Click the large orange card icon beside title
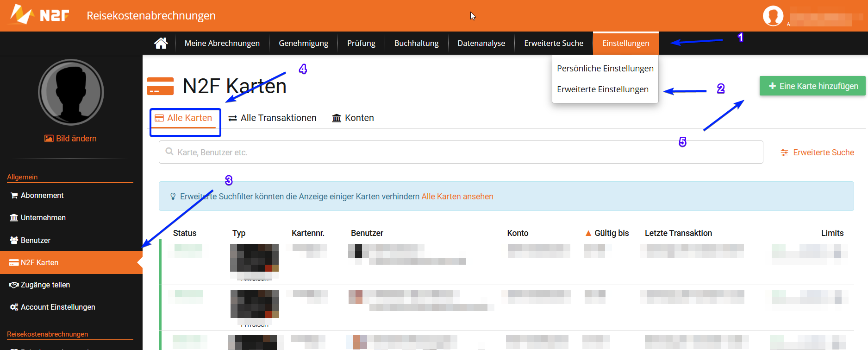Screen dimensions: 868x350 [x=160, y=86]
